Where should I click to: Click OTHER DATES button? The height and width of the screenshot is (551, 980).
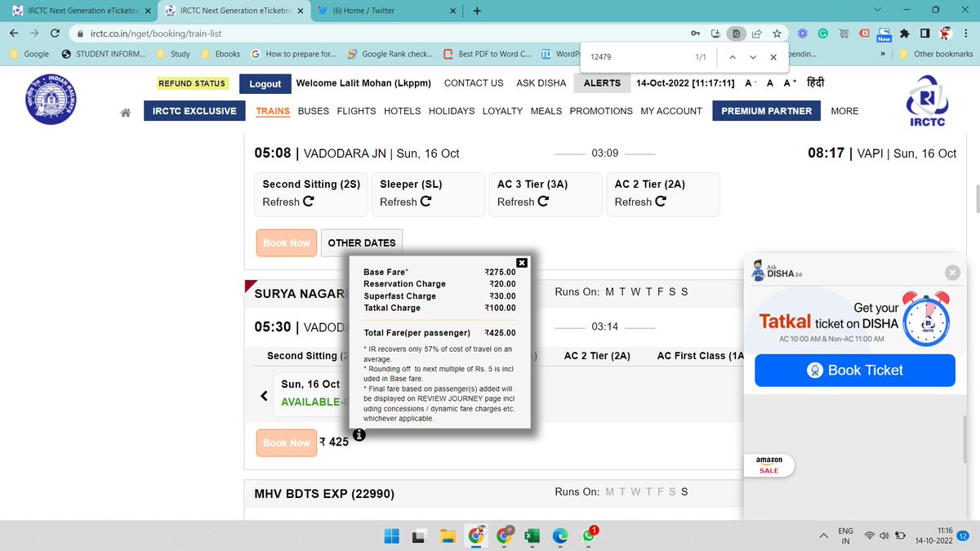(362, 242)
